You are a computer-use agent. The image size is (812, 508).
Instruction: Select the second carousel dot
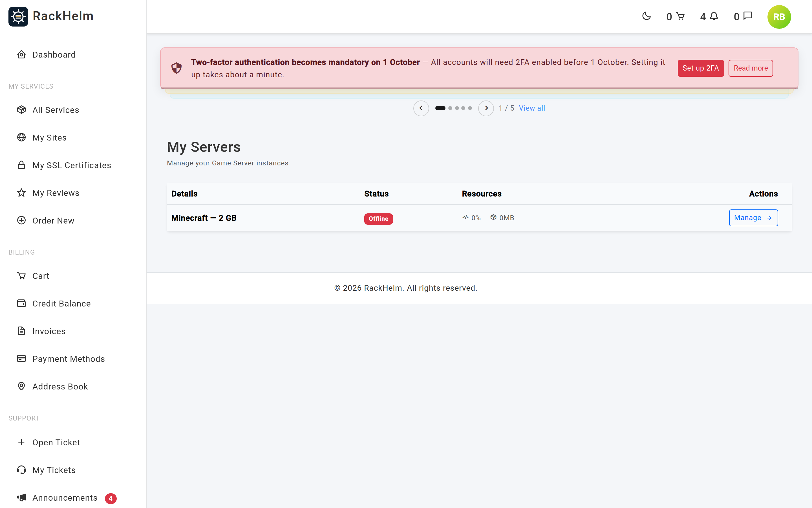[x=450, y=108]
